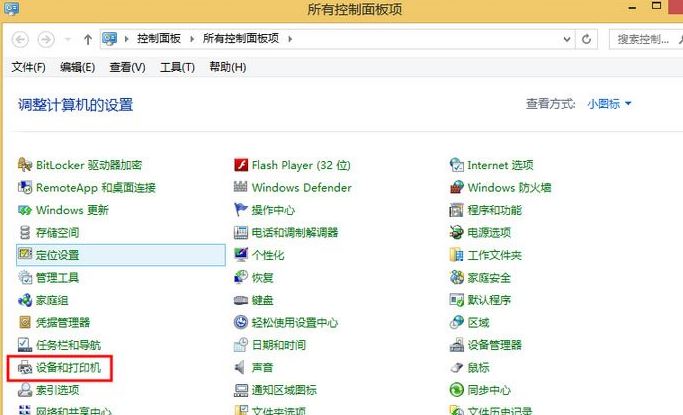Open 轻松使用设置中心 icon
Screen dimensions: 683x415
(241, 323)
